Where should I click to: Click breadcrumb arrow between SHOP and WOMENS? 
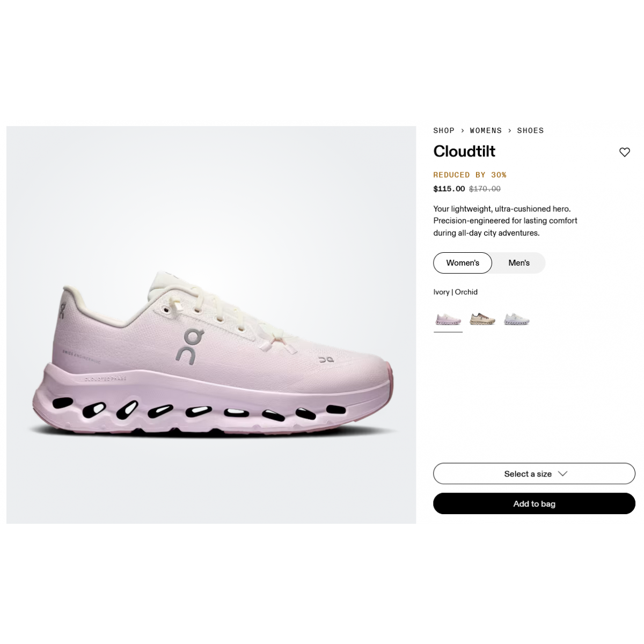(462, 130)
